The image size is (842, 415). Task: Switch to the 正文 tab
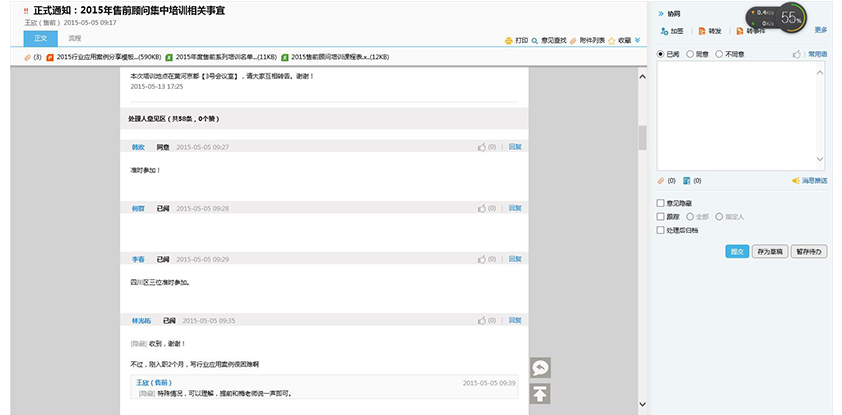(x=41, y=38)
